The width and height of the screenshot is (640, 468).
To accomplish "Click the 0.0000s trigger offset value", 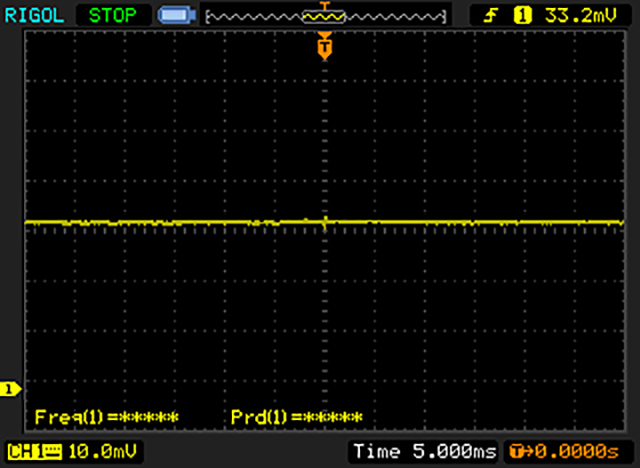I will tap(577, 452).
